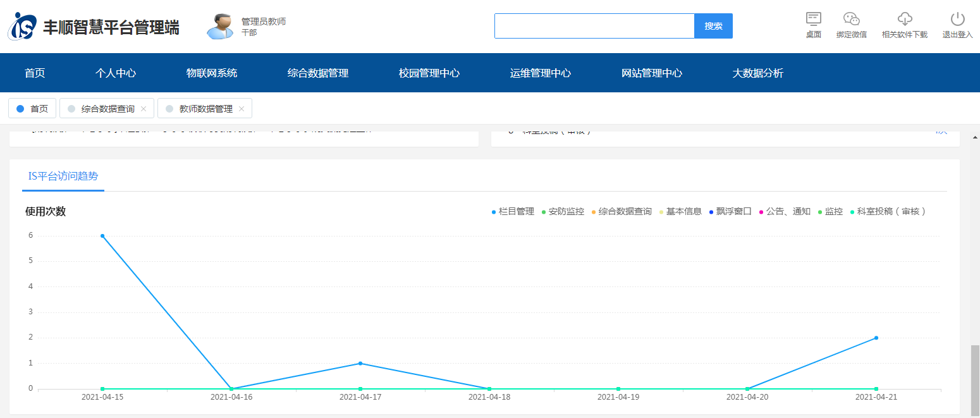
Task: Click the 干部 role label
Action: 249,32
